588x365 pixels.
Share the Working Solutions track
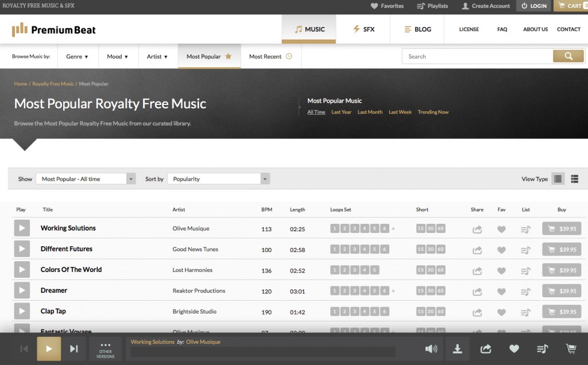[477, 230]
